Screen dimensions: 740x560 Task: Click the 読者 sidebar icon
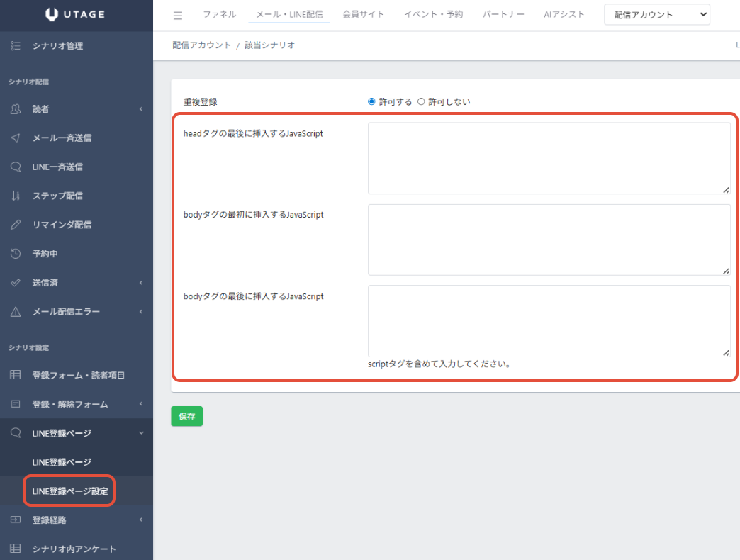[16, 109]
